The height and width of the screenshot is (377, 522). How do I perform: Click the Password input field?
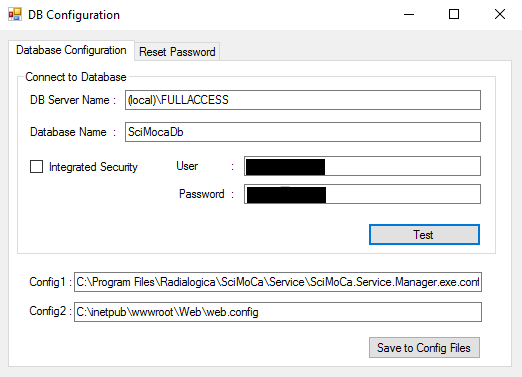(x=362, y=194)
